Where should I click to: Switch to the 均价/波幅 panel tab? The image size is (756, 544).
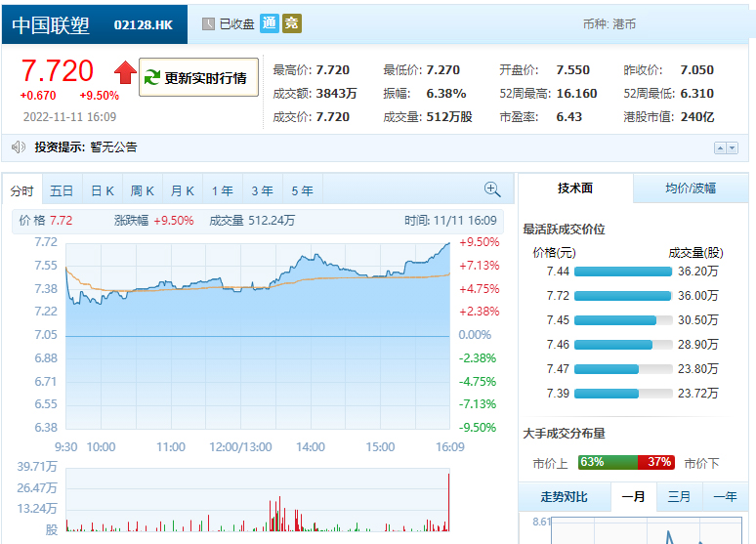[x=691, y=188]
